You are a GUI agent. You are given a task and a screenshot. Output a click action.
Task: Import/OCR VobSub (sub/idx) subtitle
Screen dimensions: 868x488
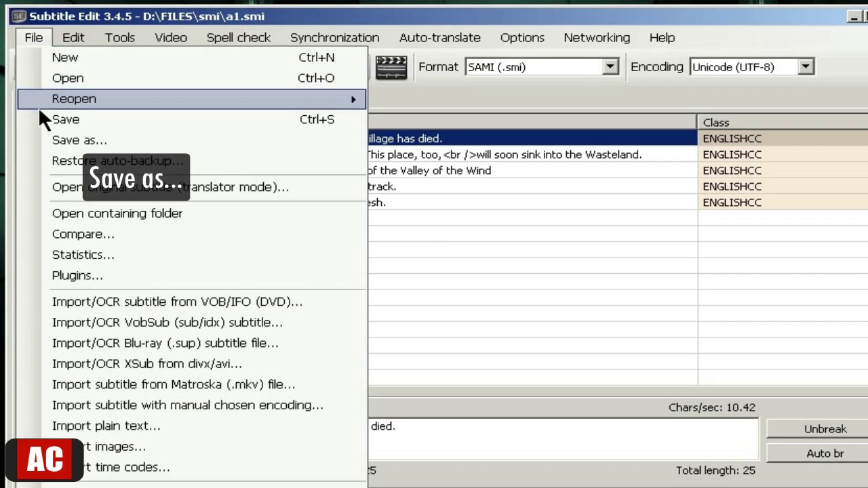pyautogui.click(x=192, y=323)
